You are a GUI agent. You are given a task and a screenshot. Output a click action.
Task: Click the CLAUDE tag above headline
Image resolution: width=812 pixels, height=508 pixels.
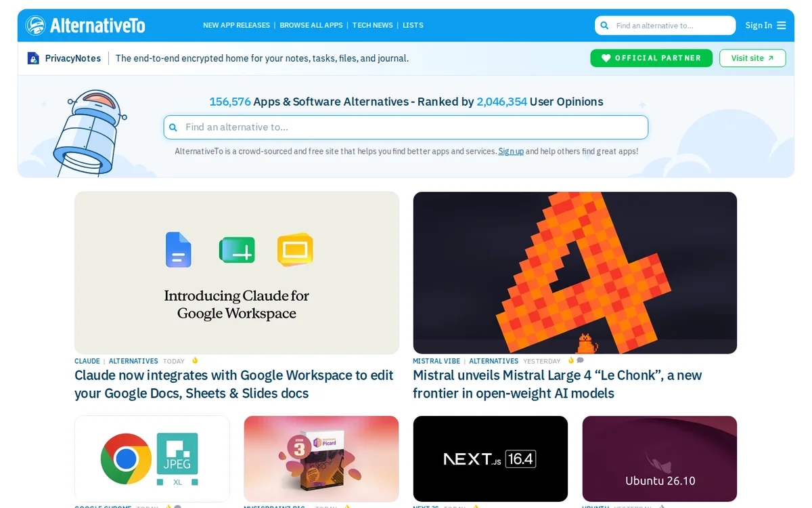tap(87, 361)
